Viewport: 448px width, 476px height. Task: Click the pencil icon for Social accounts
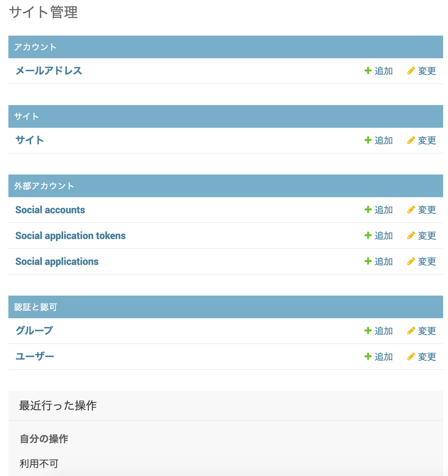click(411, 210)
